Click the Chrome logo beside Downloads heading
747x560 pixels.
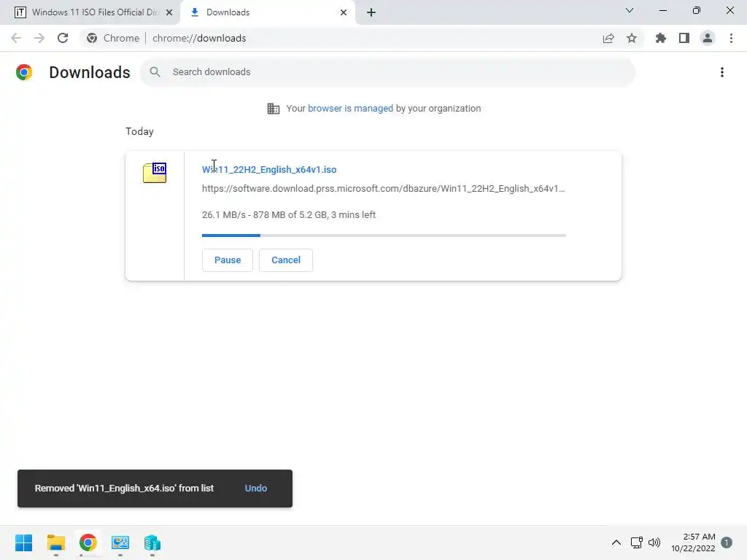[24, 72]
